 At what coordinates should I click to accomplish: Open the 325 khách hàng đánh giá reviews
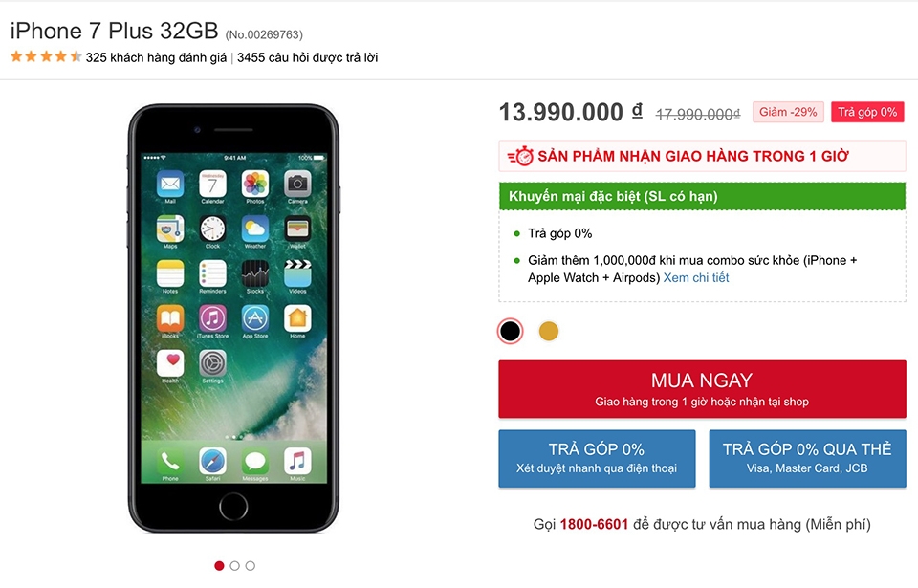coord(156,57)
